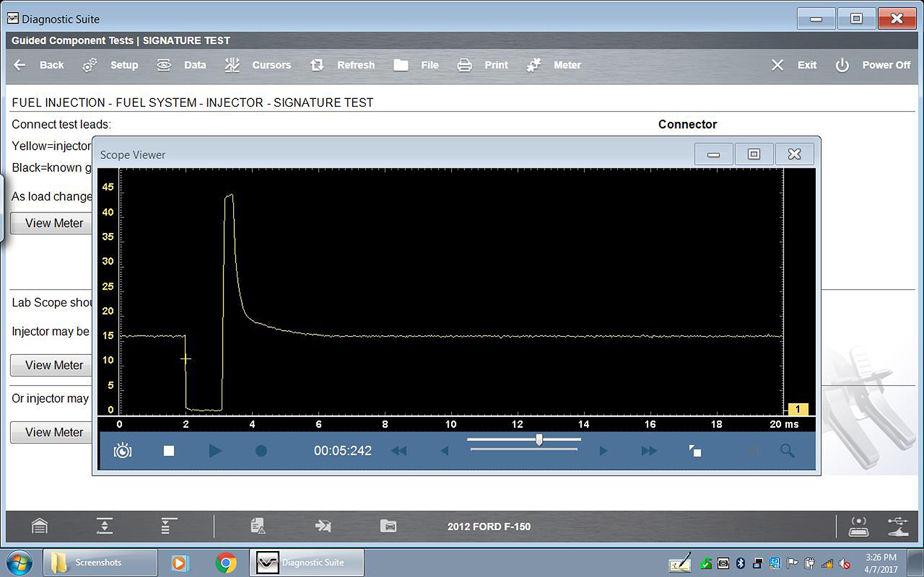Click the magnifier zoom icon
Viewport: 924px width, 577px height.
[x=787, y=451]
